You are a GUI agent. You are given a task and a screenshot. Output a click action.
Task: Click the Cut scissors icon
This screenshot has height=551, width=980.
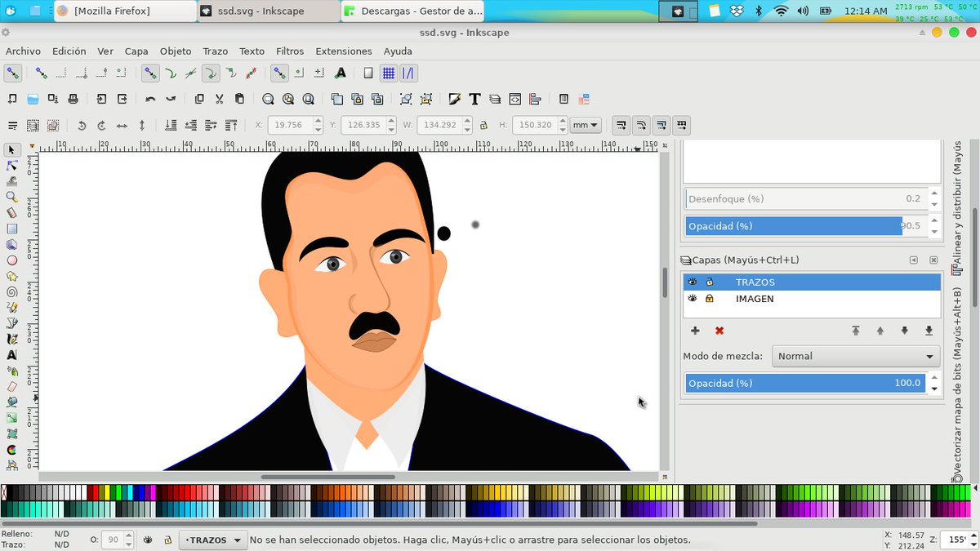click(219, 99)
